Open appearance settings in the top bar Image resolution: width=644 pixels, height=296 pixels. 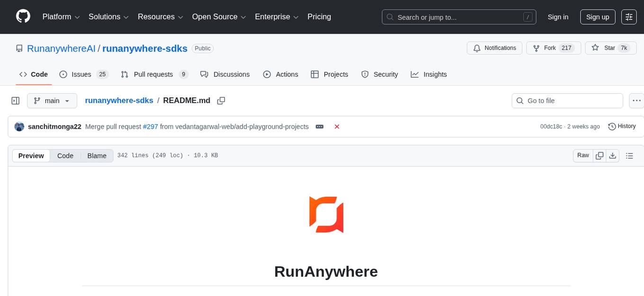629,17
